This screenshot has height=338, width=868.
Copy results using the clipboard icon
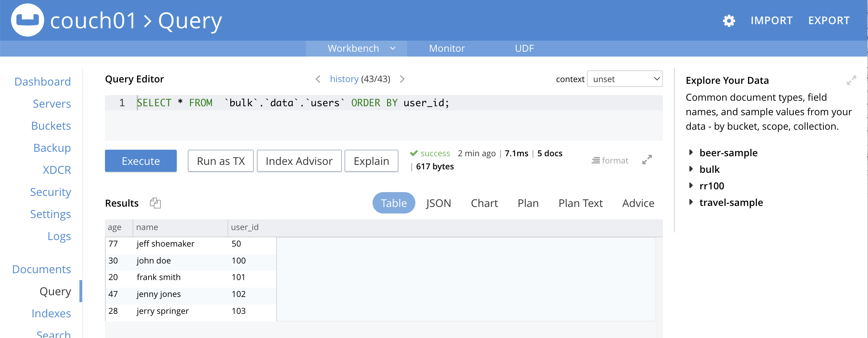pyautogui.click(x=155, y=203)
